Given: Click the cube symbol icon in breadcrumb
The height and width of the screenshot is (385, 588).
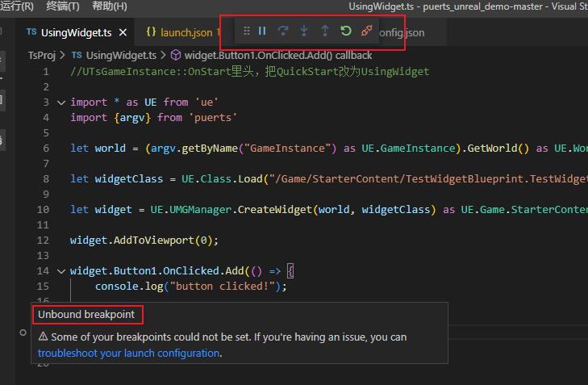Looking at the screenshot, I should (176, 56).
